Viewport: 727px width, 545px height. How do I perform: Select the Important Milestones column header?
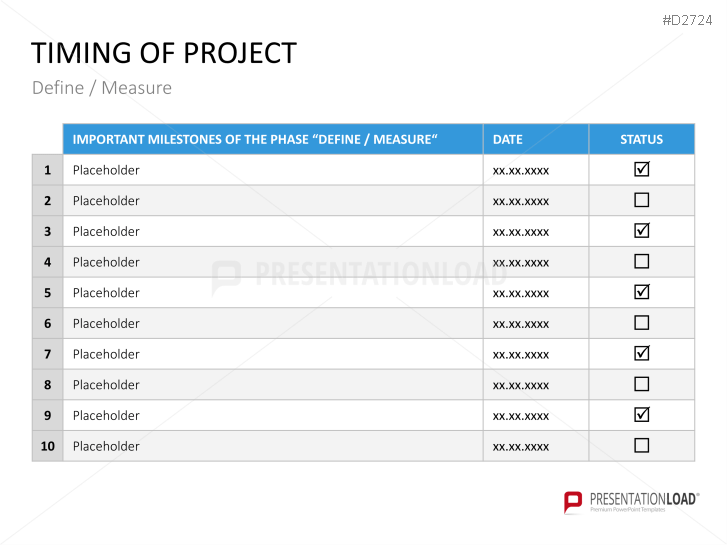255,139
